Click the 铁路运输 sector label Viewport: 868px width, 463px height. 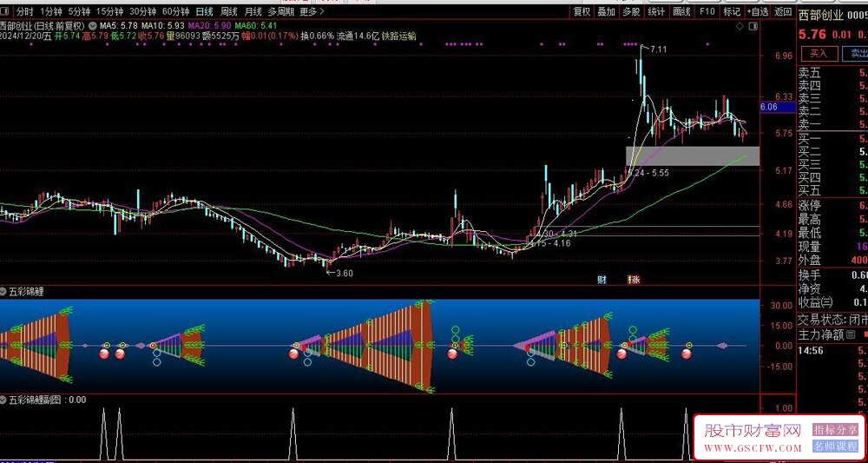click(x=399, y=36)
